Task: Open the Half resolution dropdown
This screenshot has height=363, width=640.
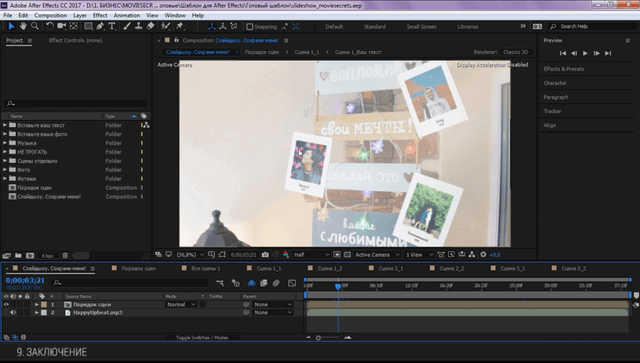Action: [311, 254]
